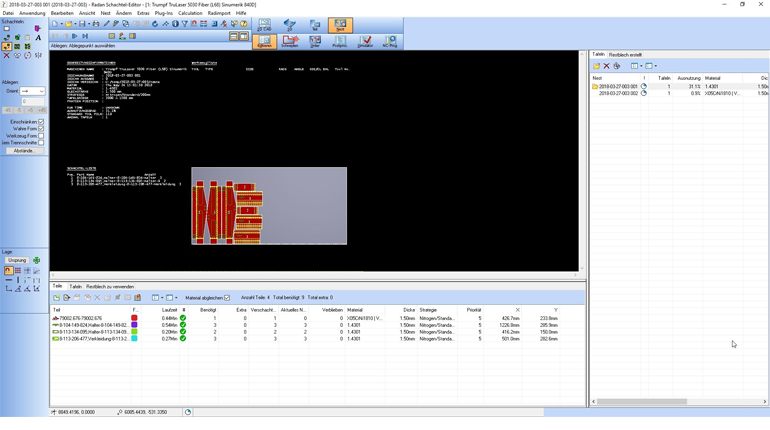The width and height of the screenshot is (770, 430).
Task: Click the Save icon in toolbar
Action: click(x=84, y=24)
